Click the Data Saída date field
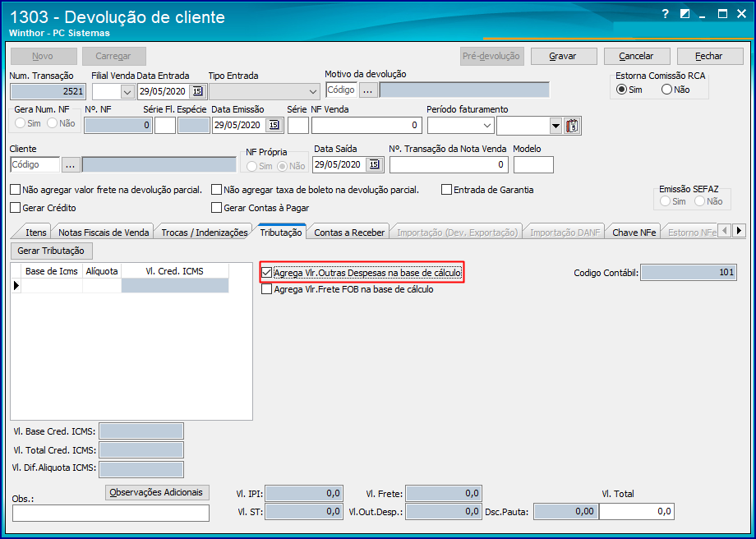The height and width of the screenshot is (539, 756). click(339, 165)
